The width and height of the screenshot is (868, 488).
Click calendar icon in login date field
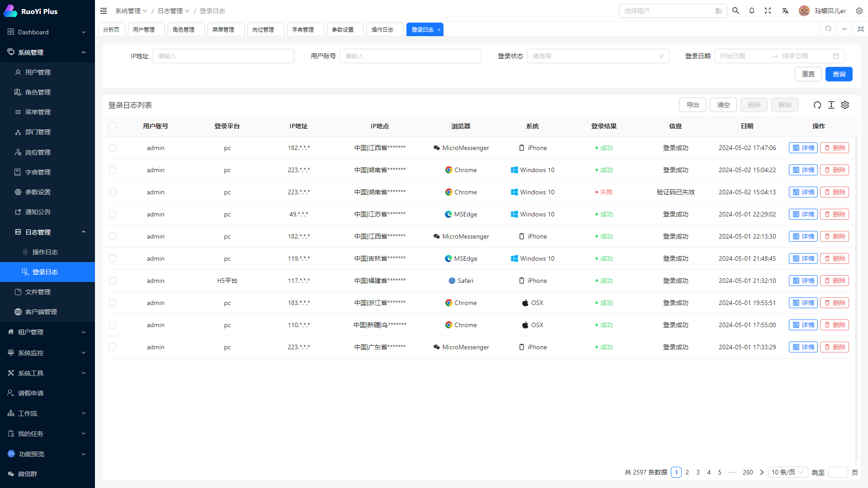(836, 56)
